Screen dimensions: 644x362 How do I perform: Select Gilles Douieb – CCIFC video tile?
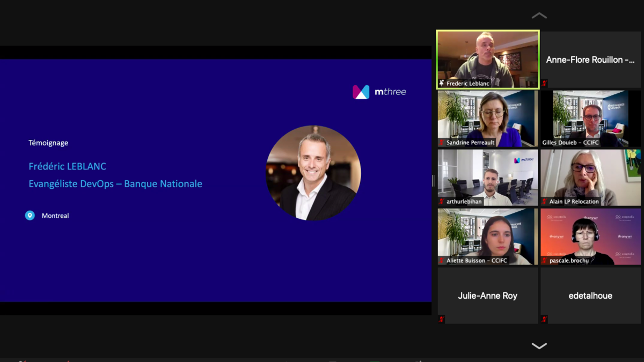click(590, 118)
